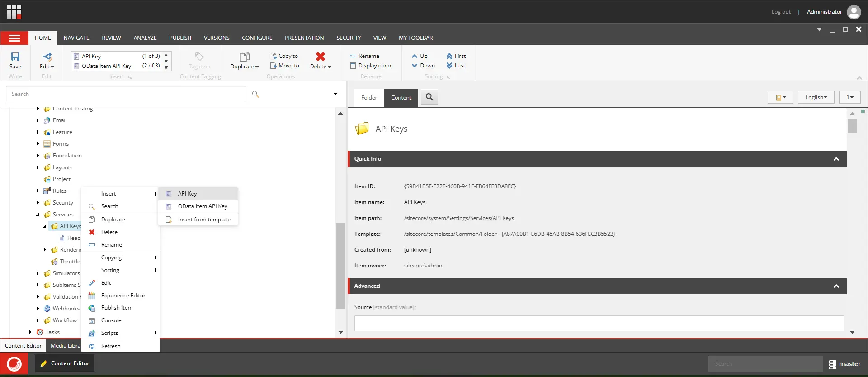
Task: Move item to First position
Action: pyautogui.click(x=456, y=56)
